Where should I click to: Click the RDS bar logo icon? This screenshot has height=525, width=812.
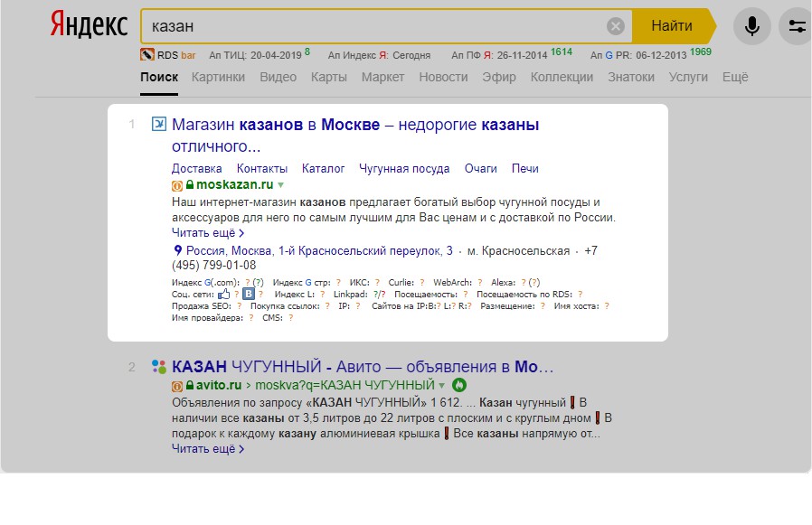[x=147, y=54]
